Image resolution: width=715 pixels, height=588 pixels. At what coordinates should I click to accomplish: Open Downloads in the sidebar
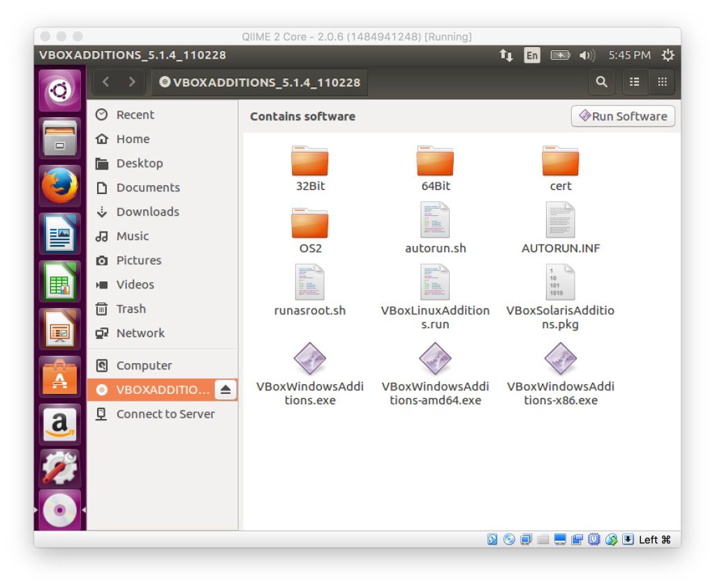pyautogui.click(x=147, y=212)
